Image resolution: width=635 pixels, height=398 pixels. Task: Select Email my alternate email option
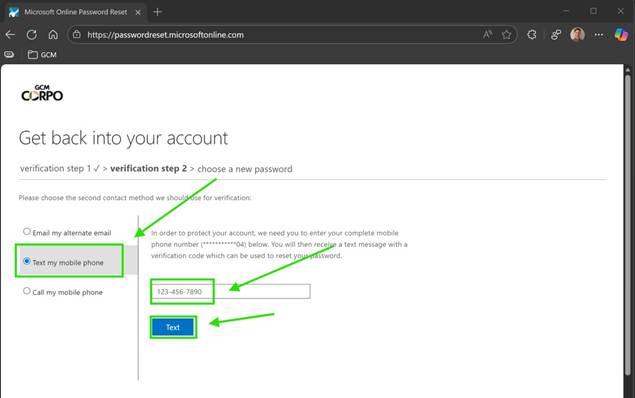pyautogui.click(x=67, y=232)
